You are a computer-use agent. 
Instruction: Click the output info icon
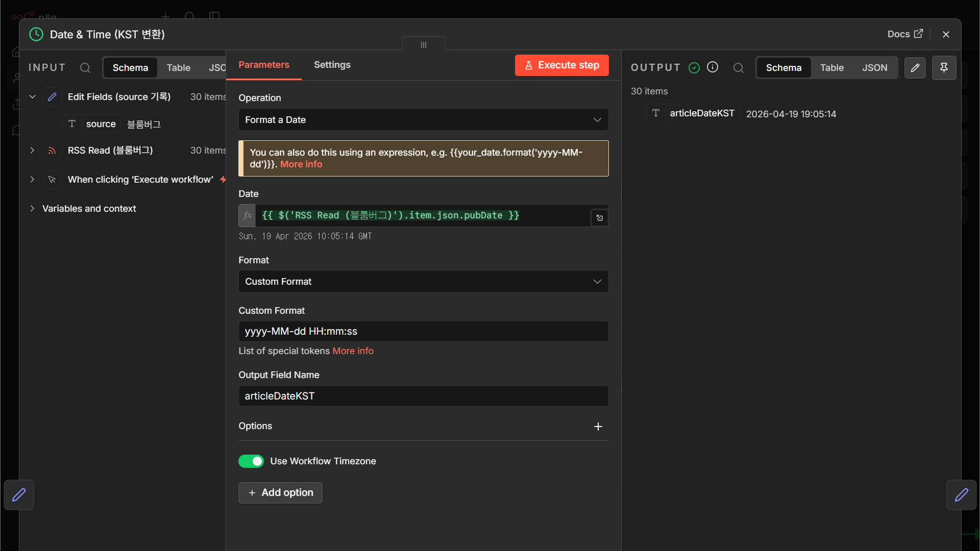tap(713, 67)
